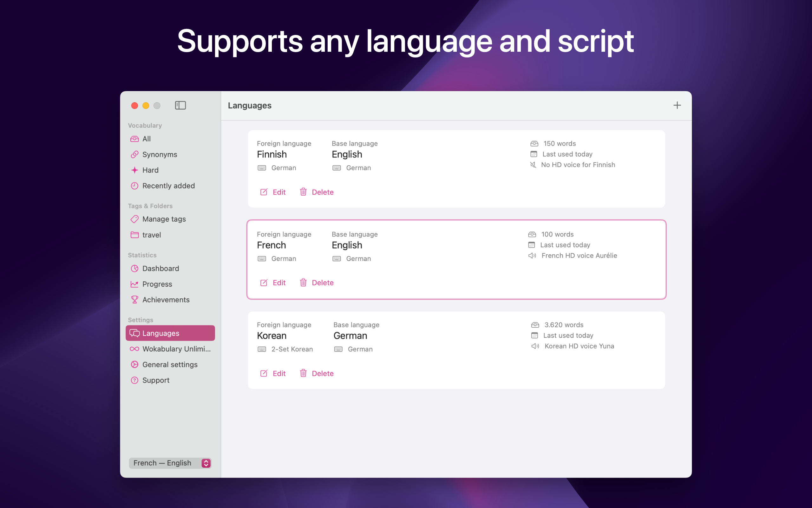This screenshot has height=508, width=812.
Task: Click the Support question mark icon
Action: pyautogui.click(x=134, y=380)
